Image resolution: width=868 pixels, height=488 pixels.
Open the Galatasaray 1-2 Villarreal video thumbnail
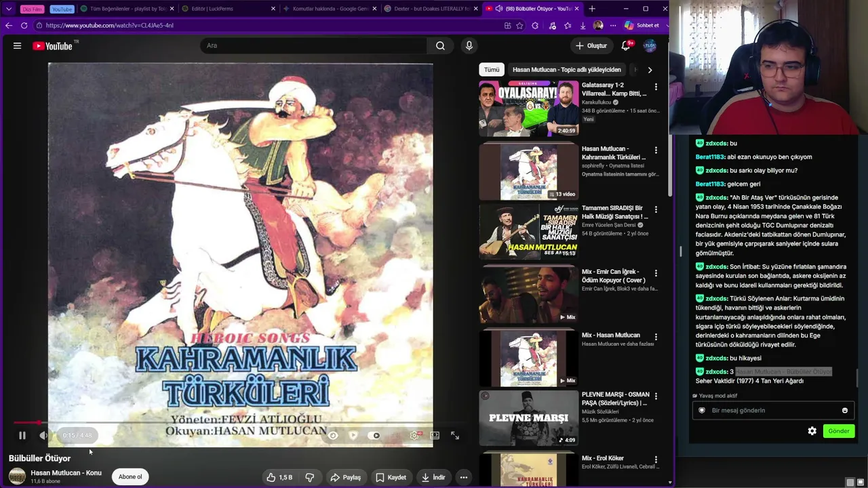tap(529, 109)
